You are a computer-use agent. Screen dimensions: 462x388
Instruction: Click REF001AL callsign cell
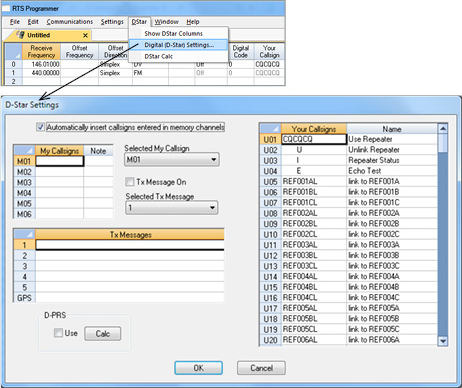[x=314, y=181]
